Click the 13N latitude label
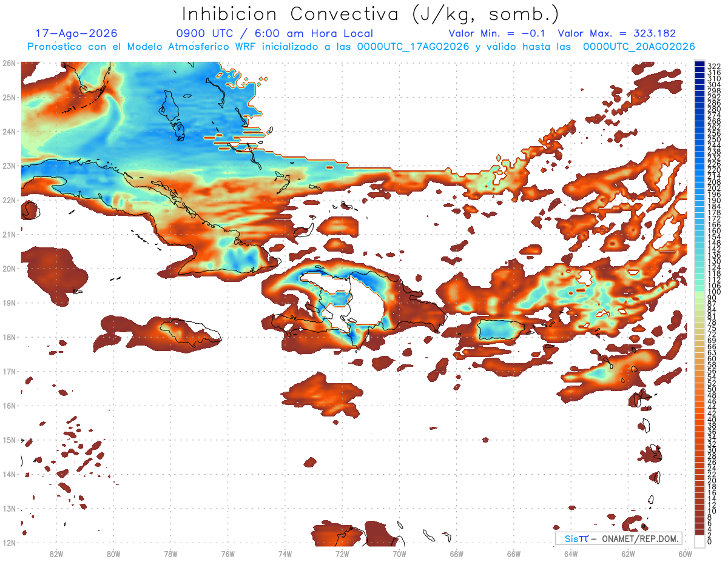 tap(9, 508)
